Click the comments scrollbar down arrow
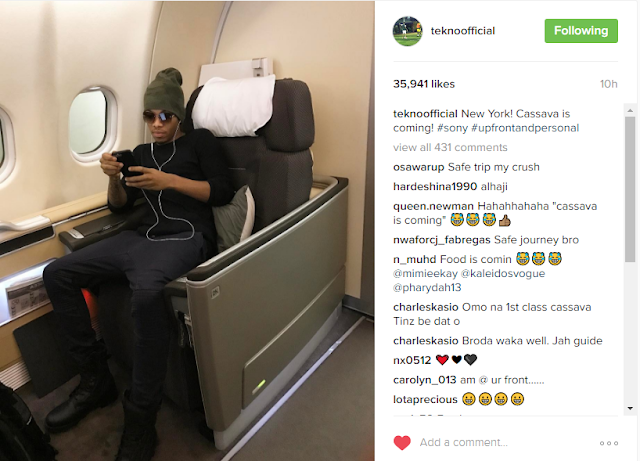Image resolution: width=640 pixels, height=461 pixels. click(630, 408)
